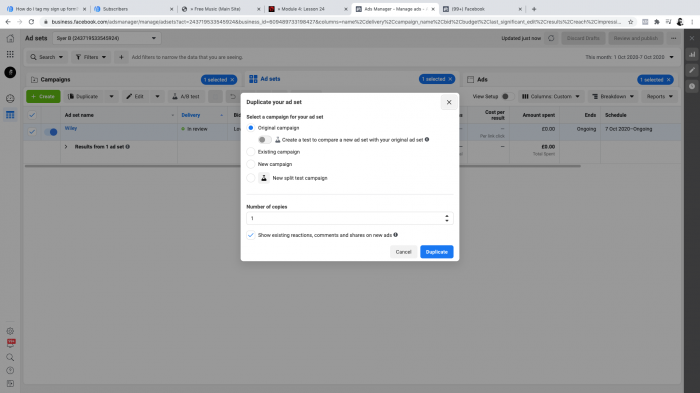The image size is (700, 393).
Task: Open settings gear in left sidebar
Action: (x=10, y=331)
